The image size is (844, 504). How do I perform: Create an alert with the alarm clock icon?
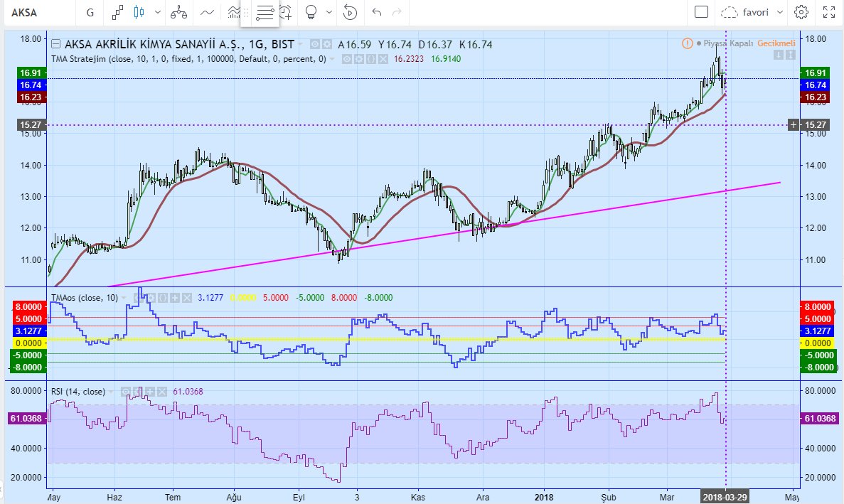click(x=285, y=12)
